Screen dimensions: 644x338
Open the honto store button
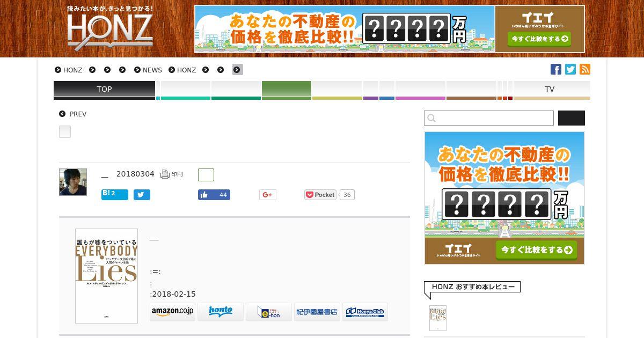tap(221, 312)
